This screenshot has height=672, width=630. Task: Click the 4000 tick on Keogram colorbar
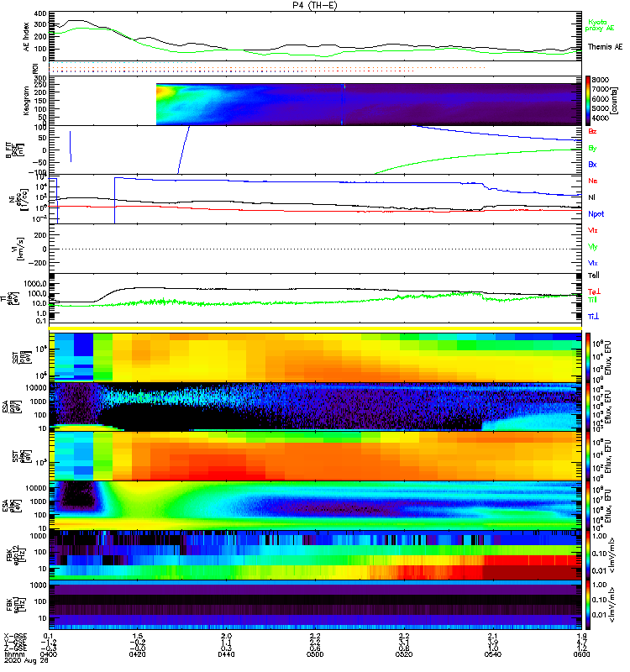coord(601,118)
